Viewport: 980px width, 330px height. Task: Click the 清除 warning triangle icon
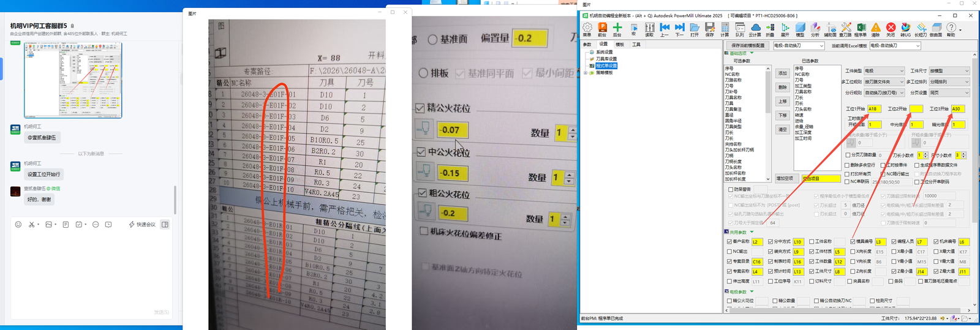coord(876,29)
